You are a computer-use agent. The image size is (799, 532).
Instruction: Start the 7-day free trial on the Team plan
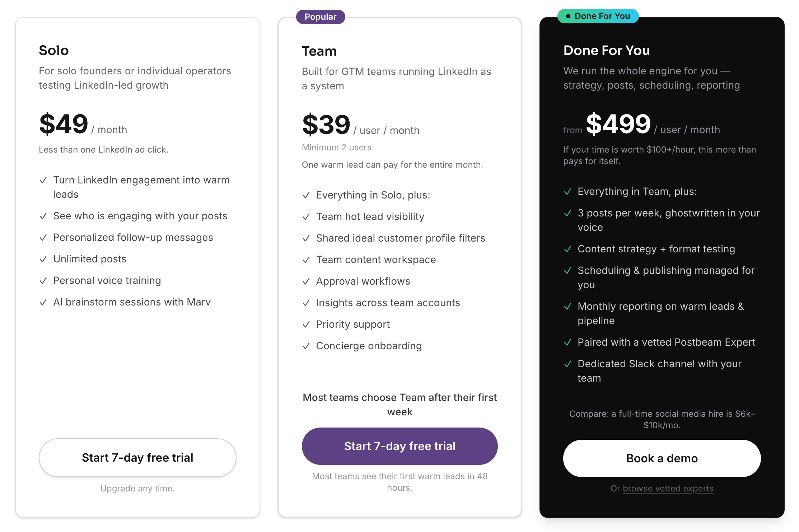(x=399, y=446)
